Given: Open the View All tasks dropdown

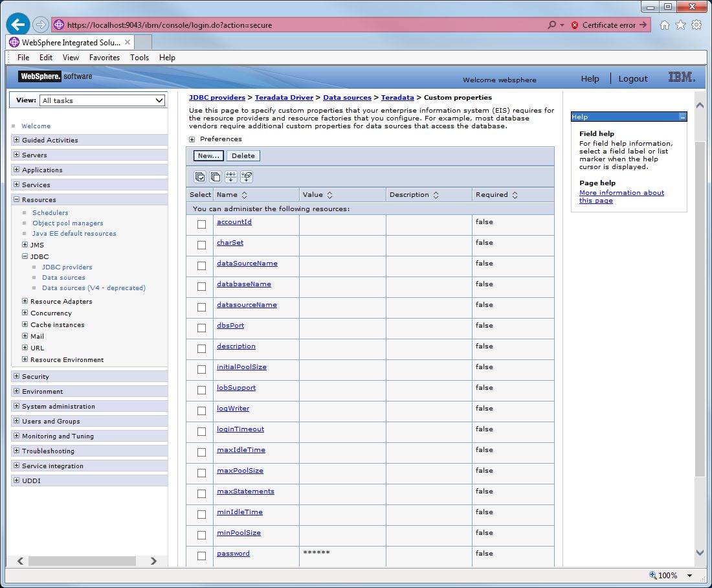Looking at the screenshot, I should (x=103, y=100).
